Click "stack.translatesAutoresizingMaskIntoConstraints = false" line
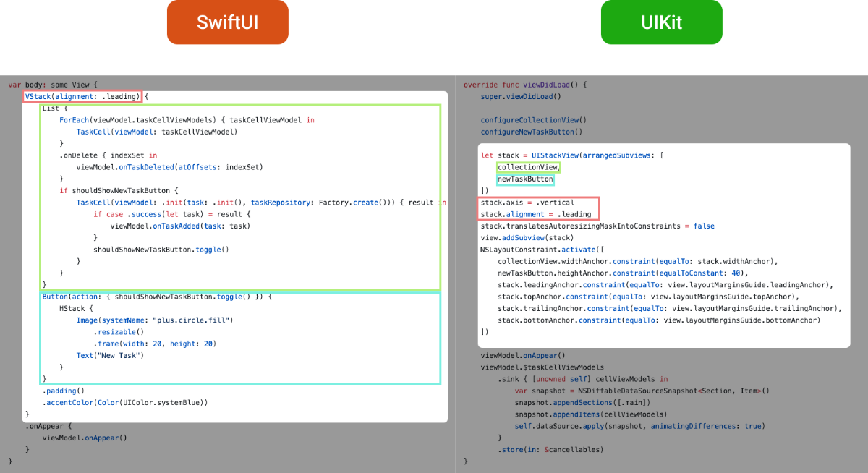The height and width of the screenshot is (473, 868). tap(597, 226)
